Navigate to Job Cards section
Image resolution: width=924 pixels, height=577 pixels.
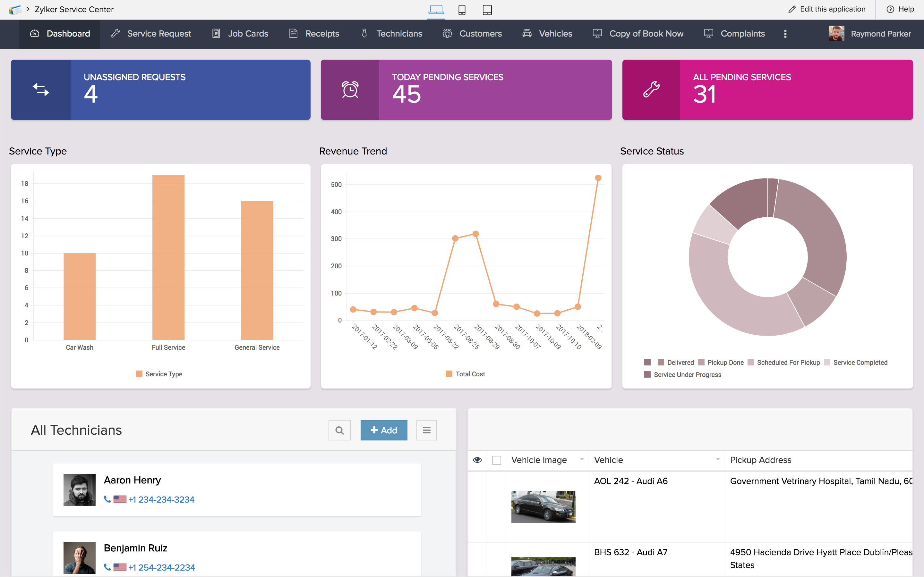click(248, 33)
